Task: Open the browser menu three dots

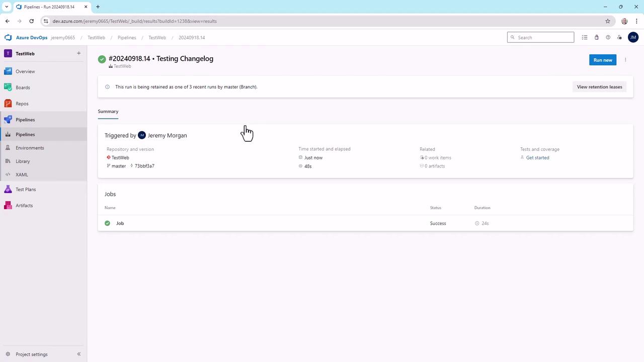Action: click(636, 21)
